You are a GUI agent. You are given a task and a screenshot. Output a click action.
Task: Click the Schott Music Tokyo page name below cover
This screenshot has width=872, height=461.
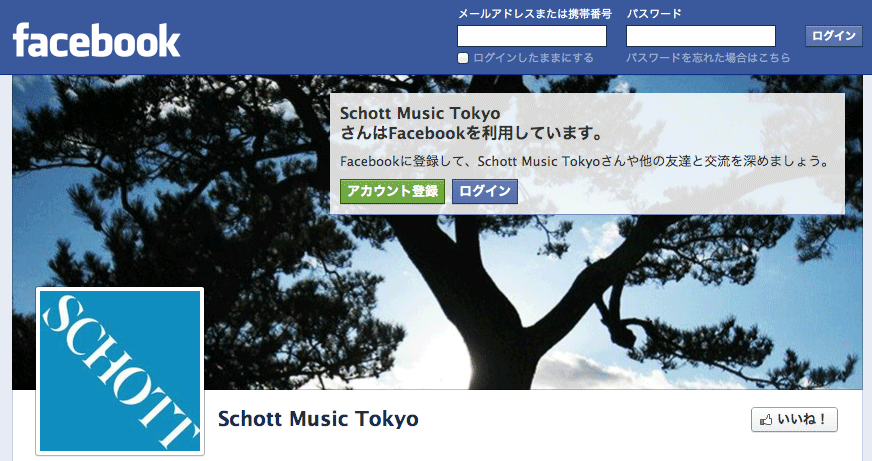click(318, 419)
